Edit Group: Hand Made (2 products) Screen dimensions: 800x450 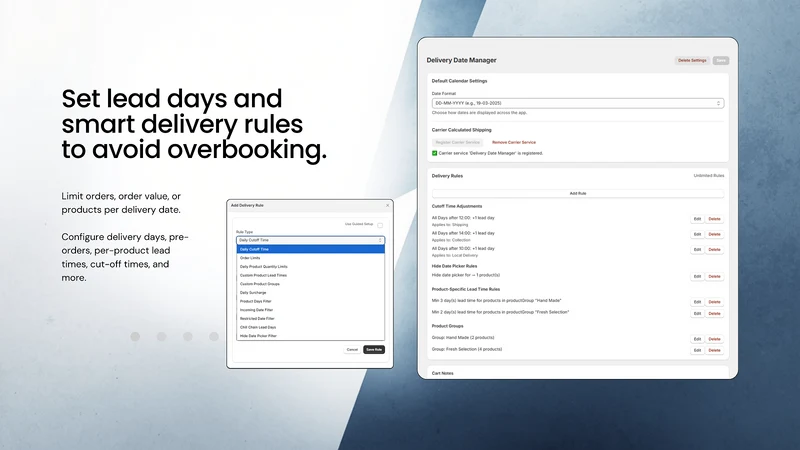coord(697,339)
